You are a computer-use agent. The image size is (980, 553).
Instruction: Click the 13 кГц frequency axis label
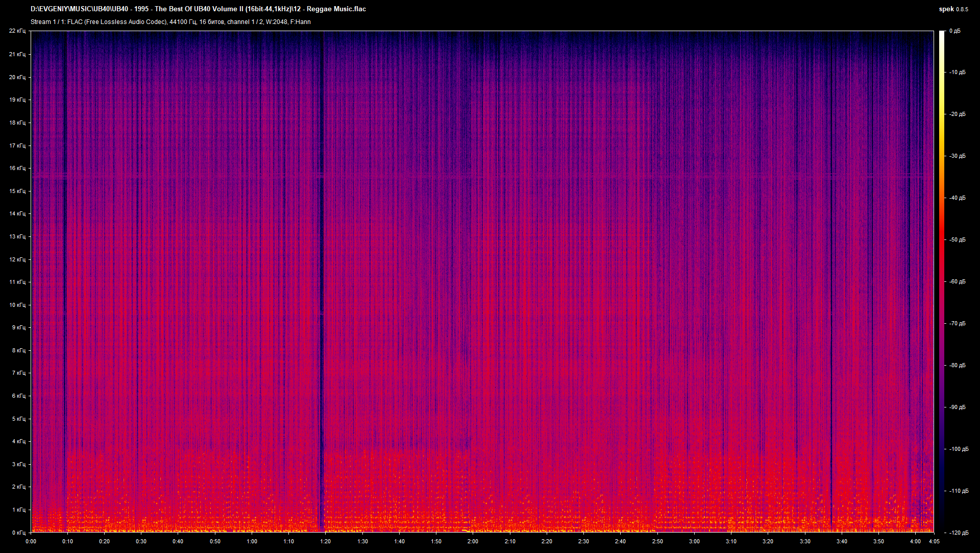(x=17, y=236)
